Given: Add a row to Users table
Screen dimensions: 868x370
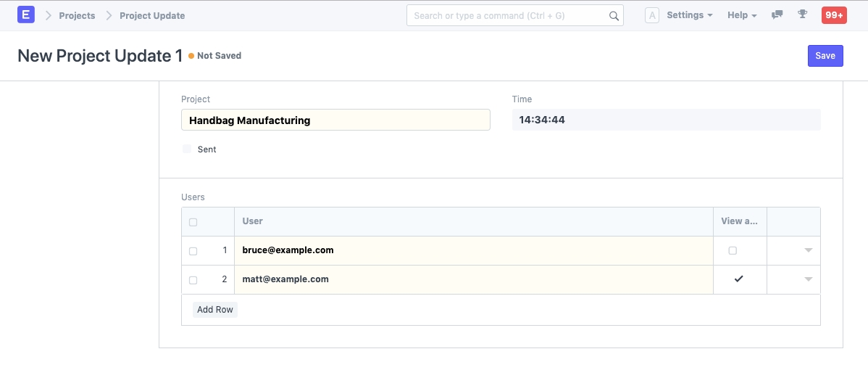Looking at the screenshot, I should 215,310.
